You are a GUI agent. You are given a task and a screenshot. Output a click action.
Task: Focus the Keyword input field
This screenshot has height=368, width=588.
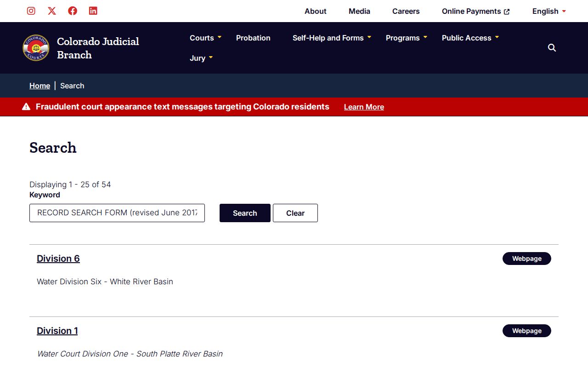[117, 213]
